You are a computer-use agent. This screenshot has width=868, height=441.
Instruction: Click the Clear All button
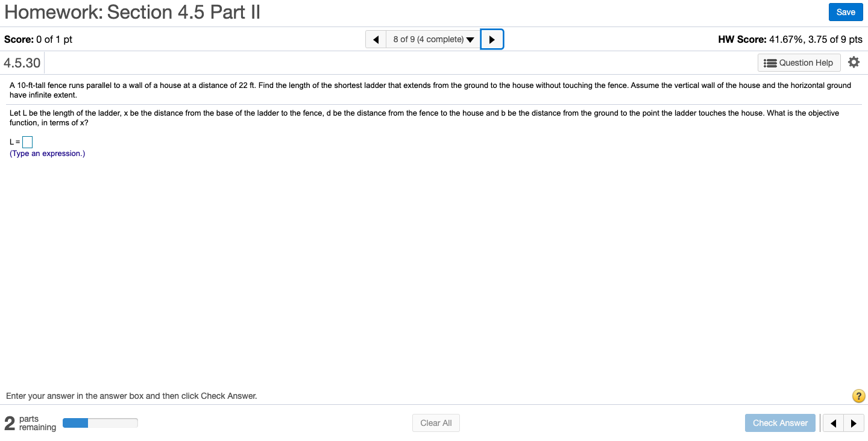(436, 423)
